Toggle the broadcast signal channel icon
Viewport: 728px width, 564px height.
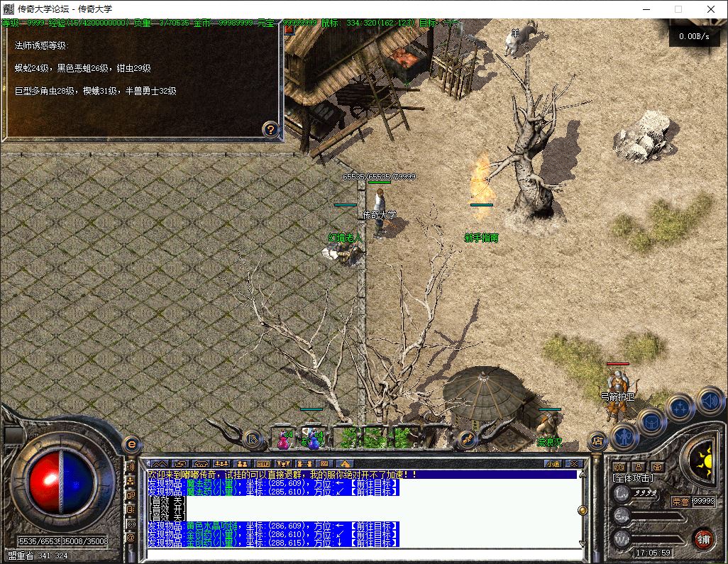[131, 524]
